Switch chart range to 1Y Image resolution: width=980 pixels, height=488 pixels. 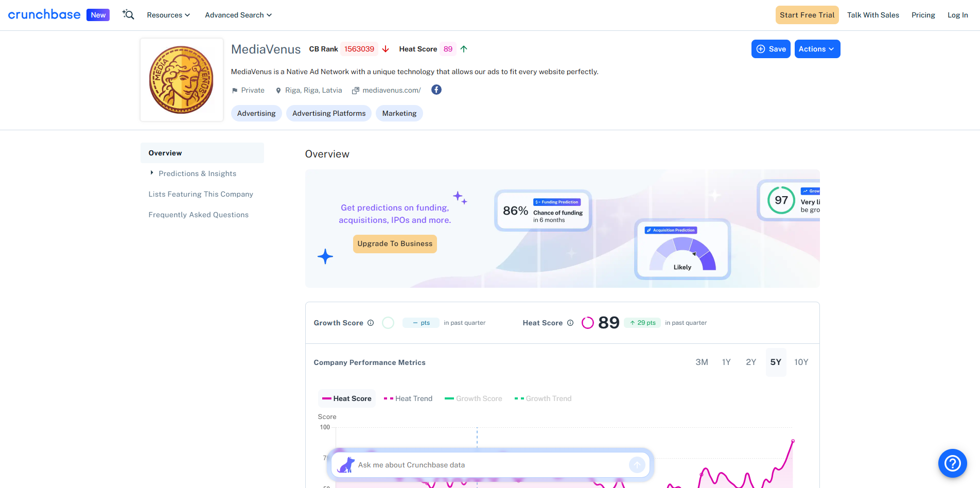(x=726, y=362)
